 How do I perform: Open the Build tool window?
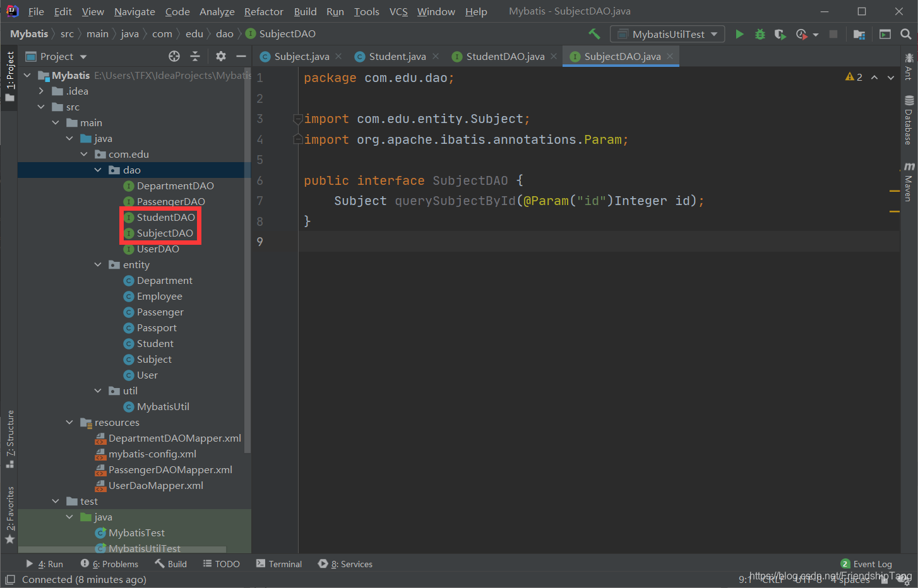171,564
